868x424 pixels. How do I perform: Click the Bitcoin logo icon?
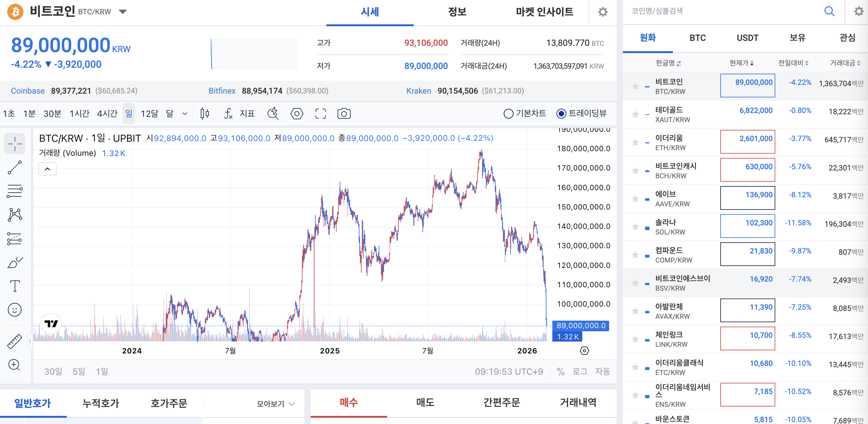[x=16, y=12]
